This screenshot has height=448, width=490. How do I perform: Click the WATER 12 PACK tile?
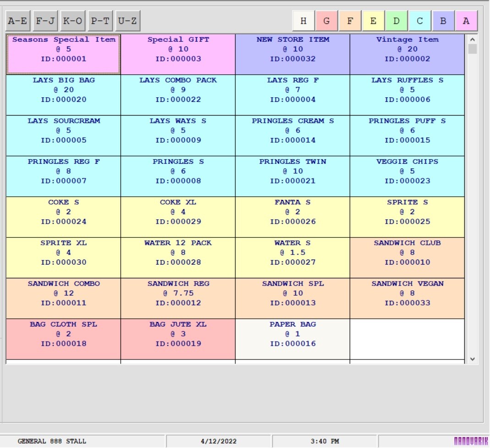tap(178, 258)
